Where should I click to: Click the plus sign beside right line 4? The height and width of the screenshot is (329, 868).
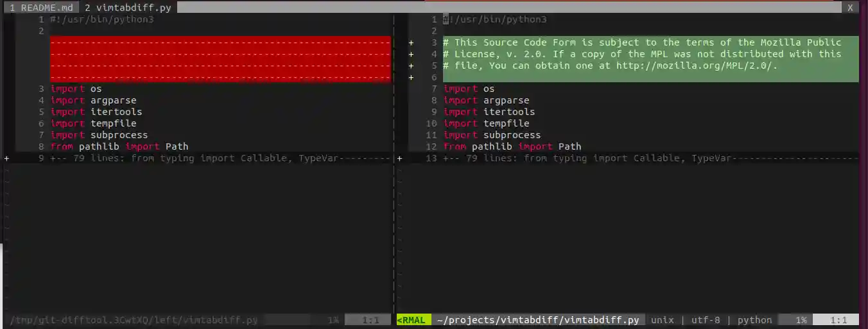click(x=411, y=54)
